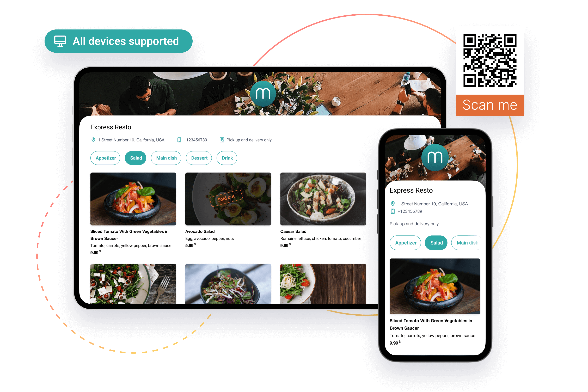Select the Salad category tab

(x=136, y=158)
